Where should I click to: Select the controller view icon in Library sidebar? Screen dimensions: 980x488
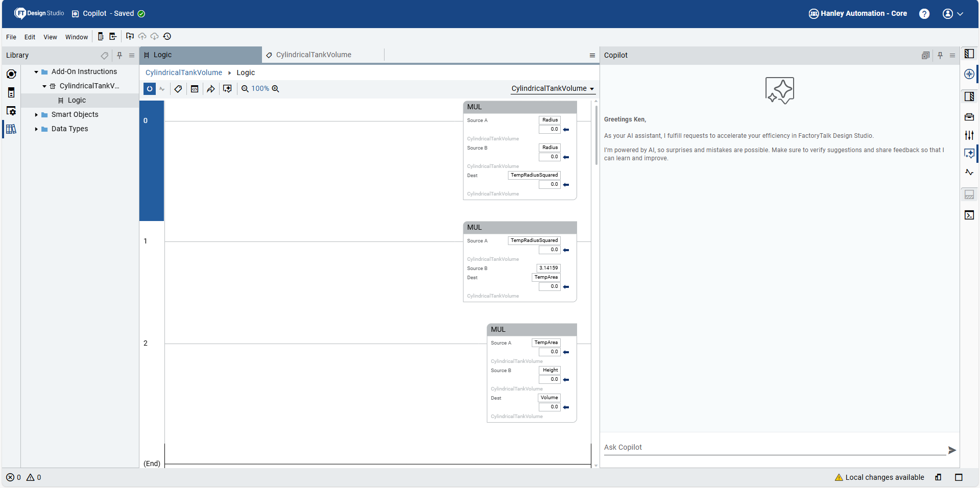(11, 74)
